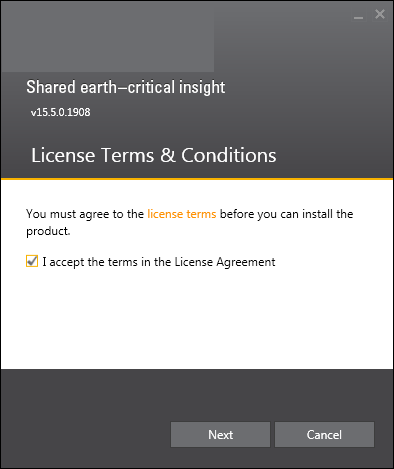Click the blank logo banner area

click(108, 37)
